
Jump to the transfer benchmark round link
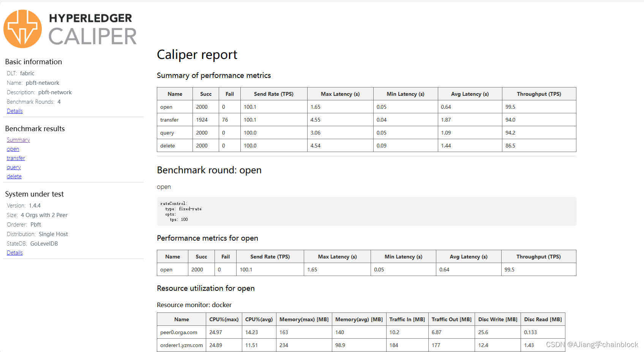click(16, 158)
